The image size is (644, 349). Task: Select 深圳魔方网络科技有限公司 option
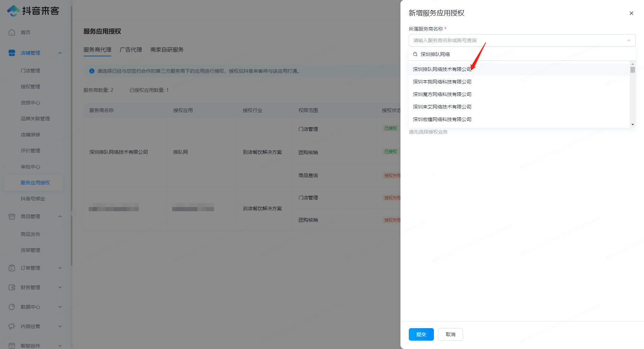point(519,94)
